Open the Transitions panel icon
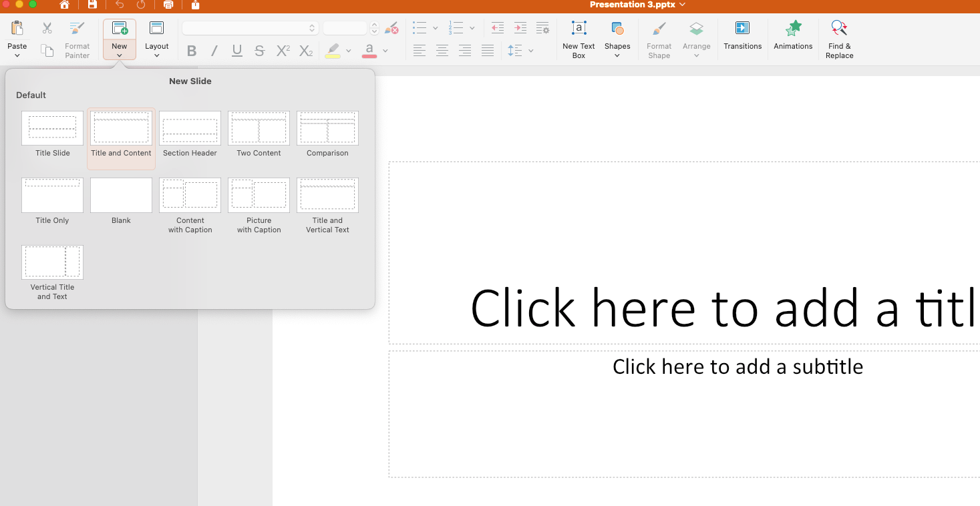Image resolution: width=980 pixels, height=506 pixels. point(742,29)
